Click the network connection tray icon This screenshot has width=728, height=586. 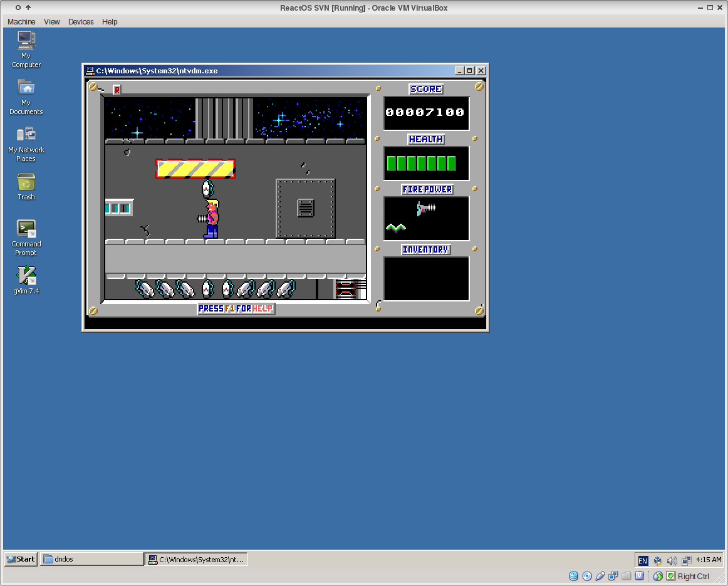tap(686, 561)
